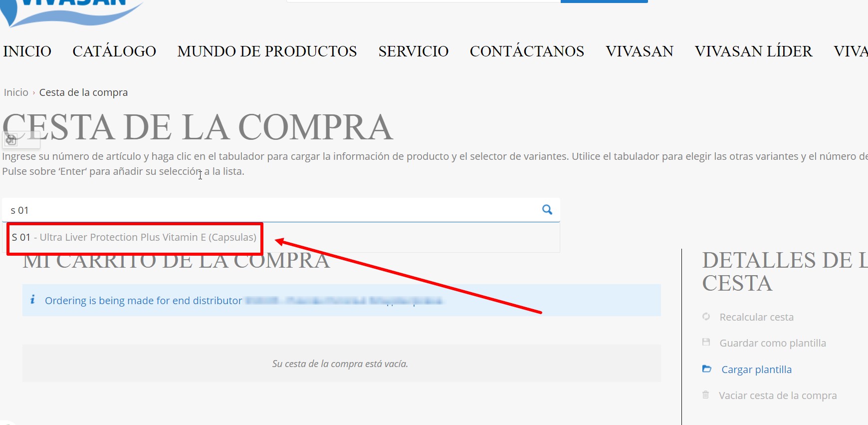Open the SERVICIO menu
Image resolution: width=868 pixels, height=425 pixels.
[x=413, y=51]
